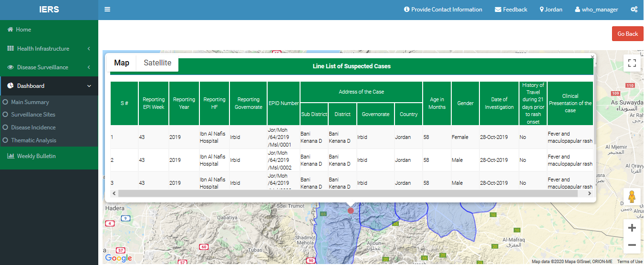Click the user icon beside who_manager
The width and height of the screenshot is (644, 265).
[578, 10]
